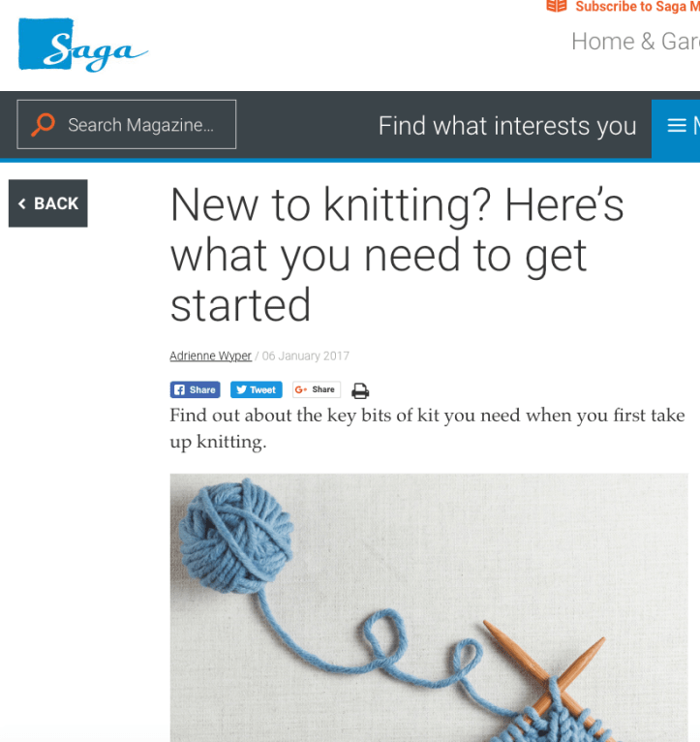700x742 pixels.
Task: Click the article headline about knitting
Action: pos(397,255)
